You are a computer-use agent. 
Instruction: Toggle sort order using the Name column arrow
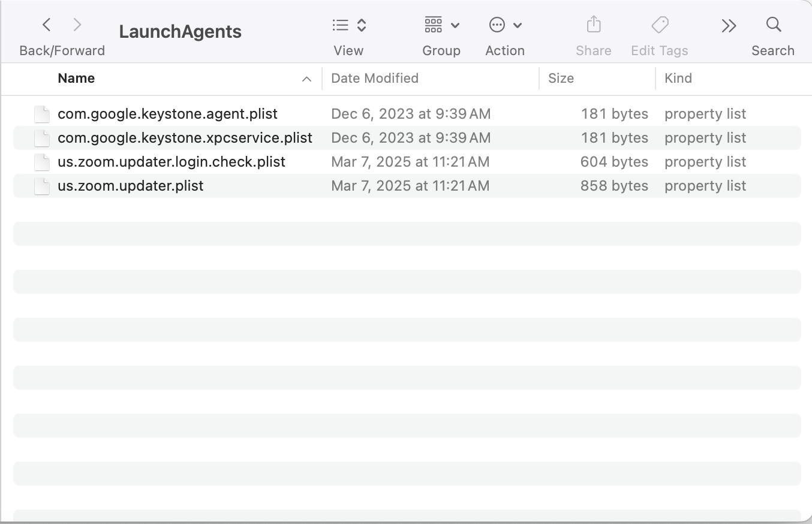pos(307,79)
